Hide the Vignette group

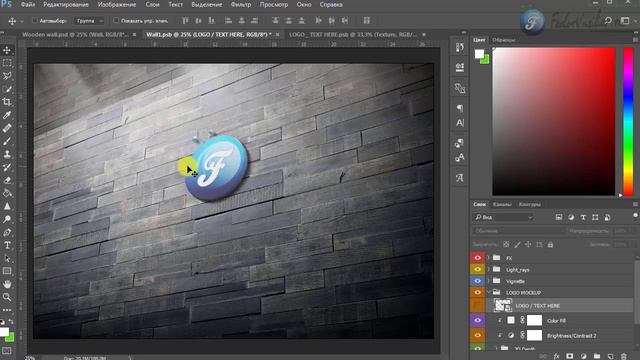477,281
